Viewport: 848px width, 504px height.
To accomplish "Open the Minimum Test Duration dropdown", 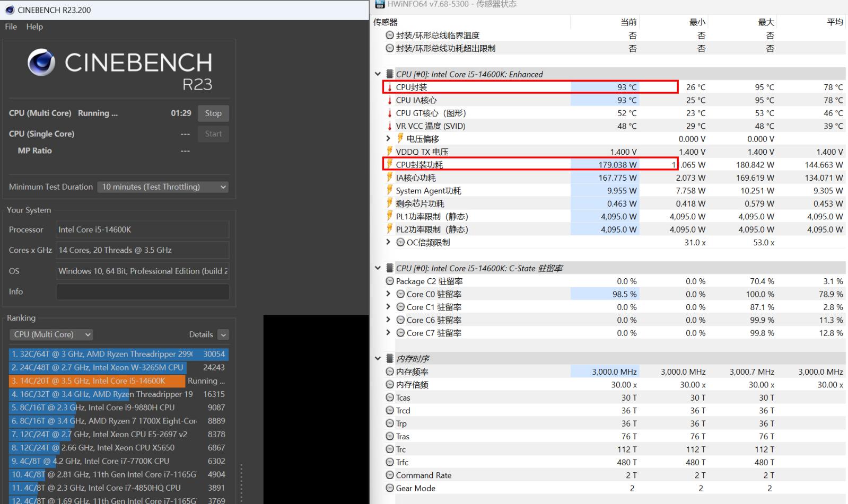I will click(163, 187).
